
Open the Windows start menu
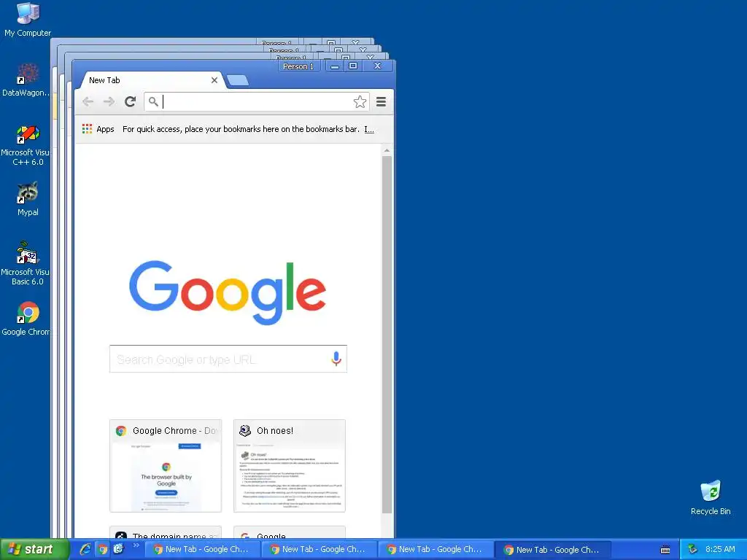click(34, 549)
